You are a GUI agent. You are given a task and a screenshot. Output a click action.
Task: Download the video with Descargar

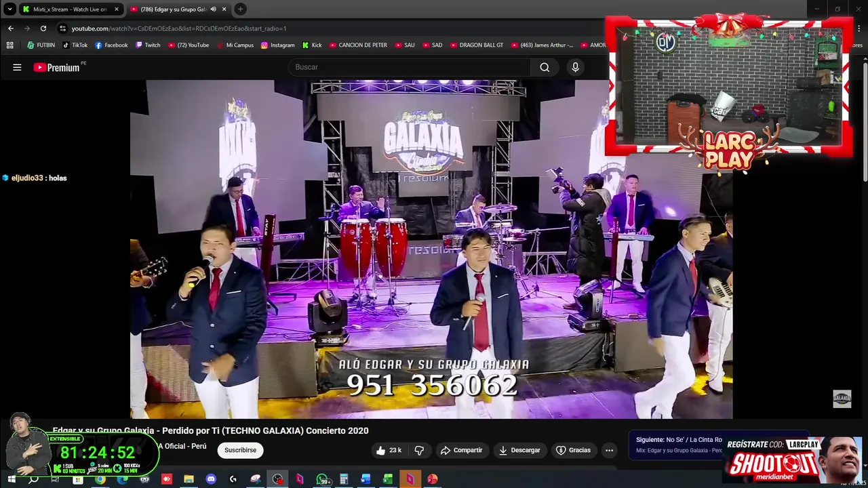point(519,450)
